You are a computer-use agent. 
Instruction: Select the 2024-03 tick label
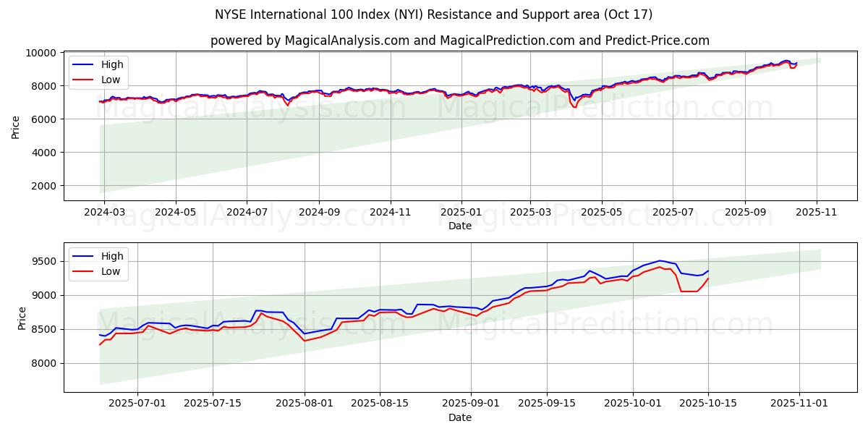tap(104, 213)
